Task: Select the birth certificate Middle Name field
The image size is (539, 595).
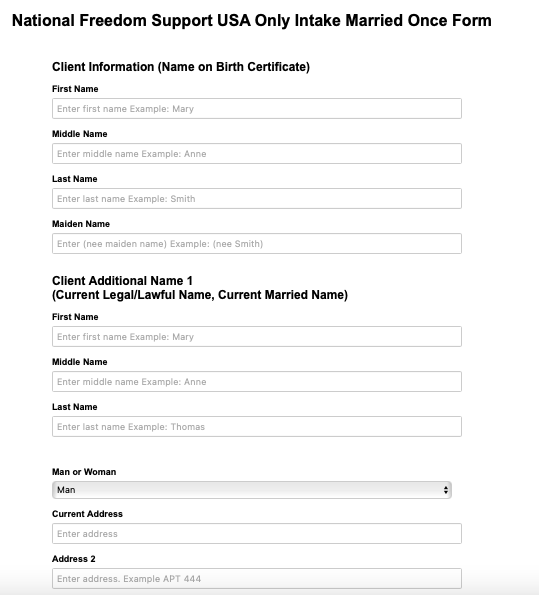Action: pyautogui.click(x=257, y=154)
